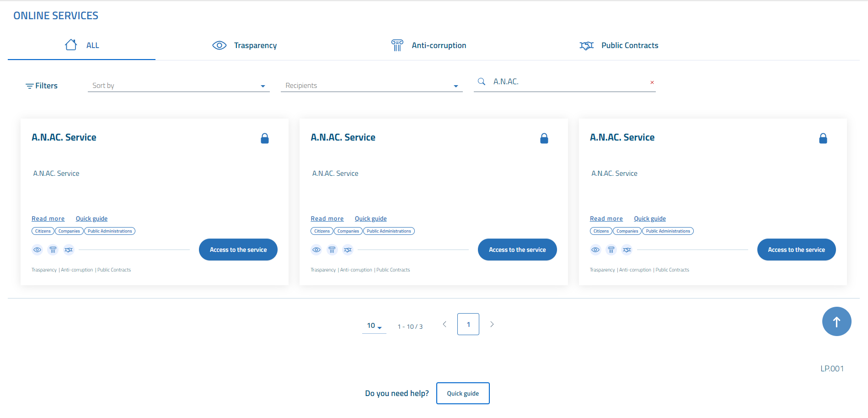Click the eye icon in the first card
This screenshot has width=868, height=418.
(38, 250)
